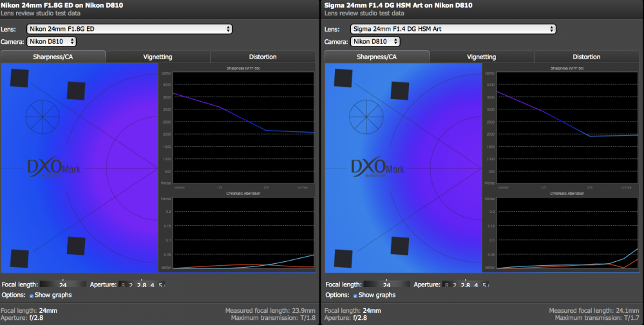The width and height of the screenshot is (644, 325).
Task: Open the Camera dropdown in the Nikon 24mm panel
Action: 52,41
